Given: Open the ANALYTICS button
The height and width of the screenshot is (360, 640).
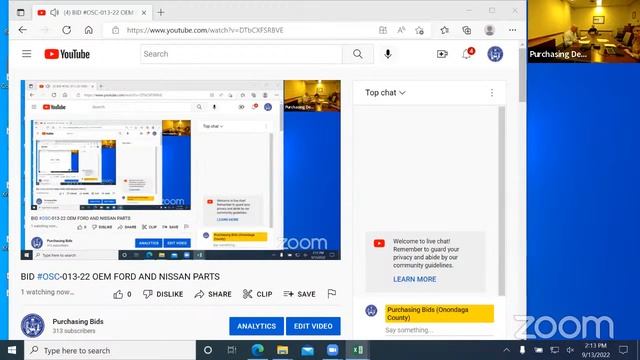Looking at the screenshot, I should tap(256, 326).
